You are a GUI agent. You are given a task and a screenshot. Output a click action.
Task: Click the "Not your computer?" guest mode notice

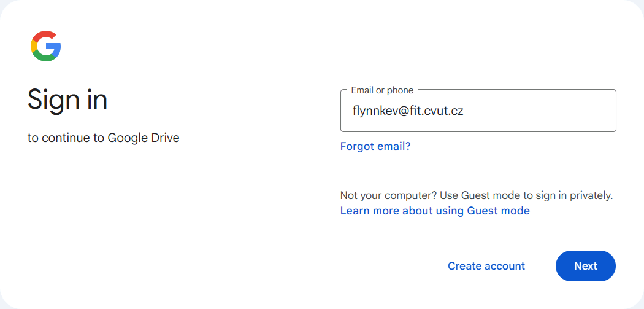(x=477, y=195)
